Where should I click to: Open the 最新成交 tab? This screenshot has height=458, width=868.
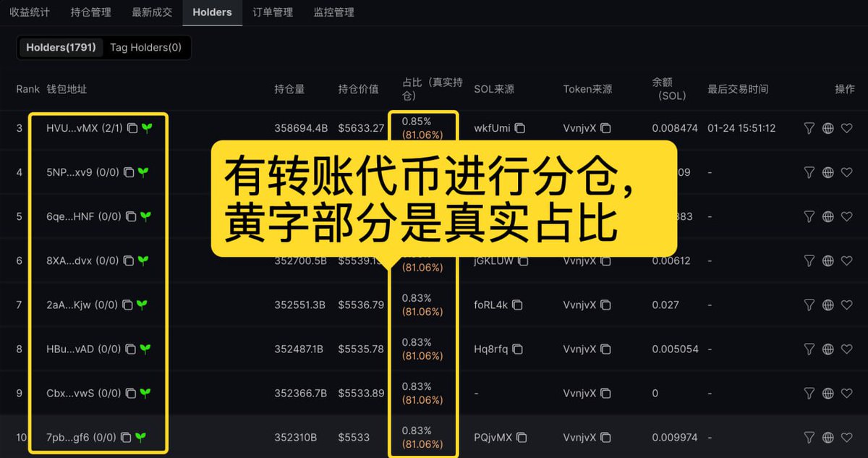[x=152, y=12]
